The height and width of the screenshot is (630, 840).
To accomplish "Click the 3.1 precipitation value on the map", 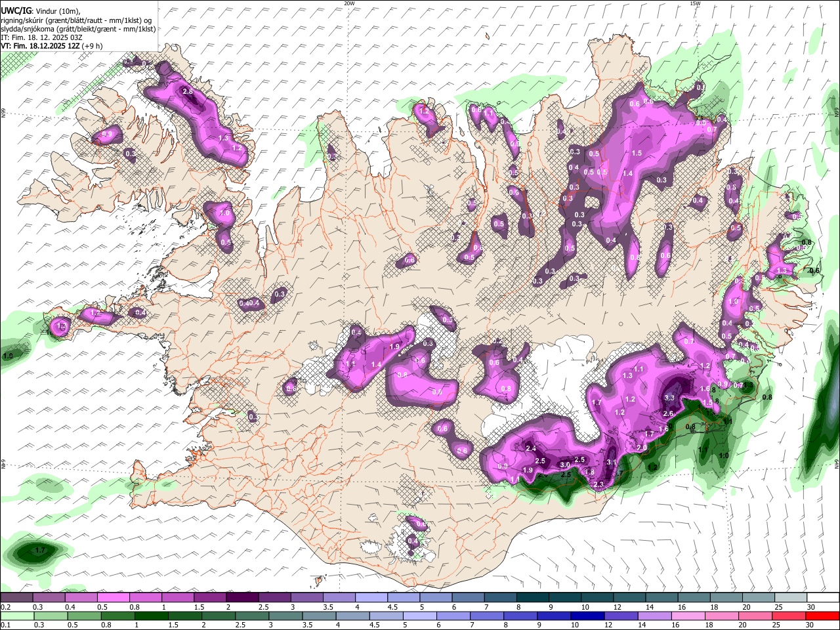I will click(x=612, y=462).
